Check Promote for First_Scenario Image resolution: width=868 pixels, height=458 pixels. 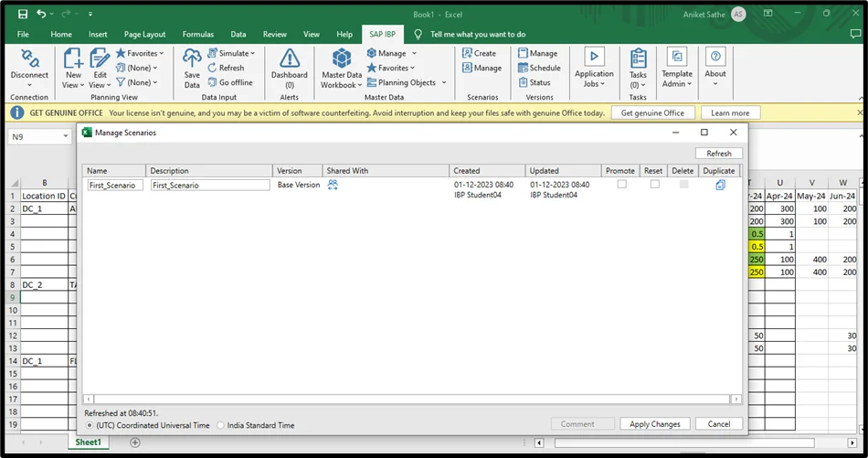click(621, 184)
